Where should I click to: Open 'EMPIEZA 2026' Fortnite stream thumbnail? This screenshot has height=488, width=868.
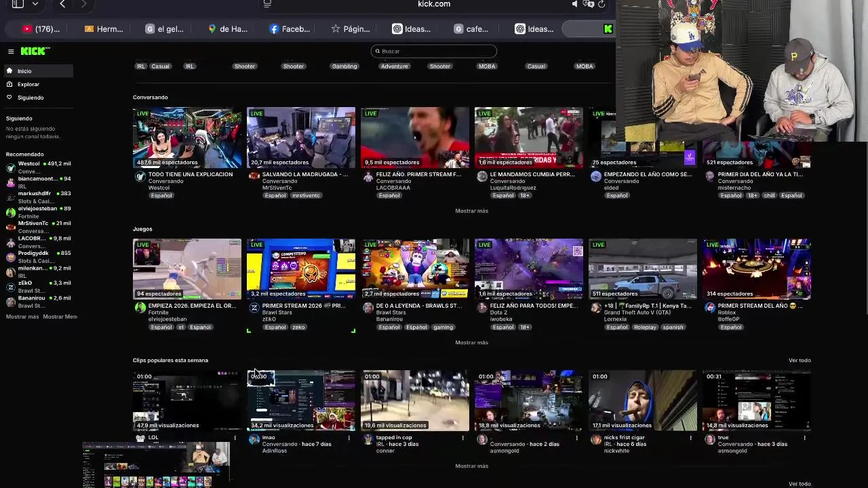point(187,269)
